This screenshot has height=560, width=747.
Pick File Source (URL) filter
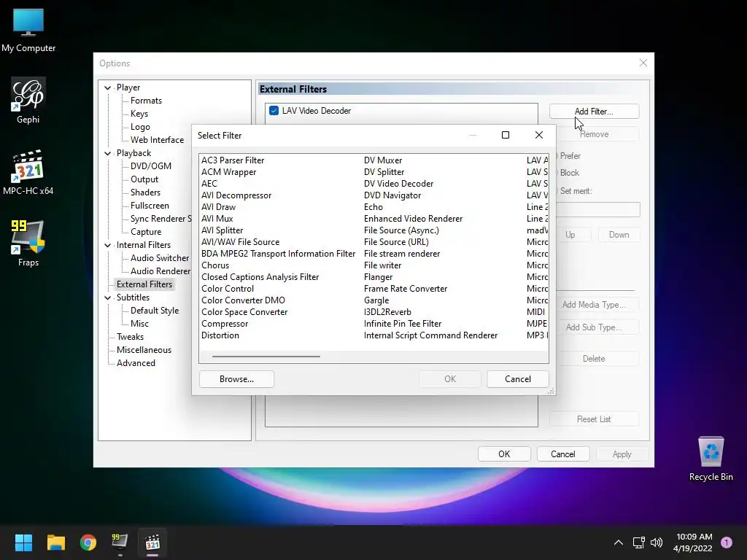pyautogui.click(x=396, y=242)
